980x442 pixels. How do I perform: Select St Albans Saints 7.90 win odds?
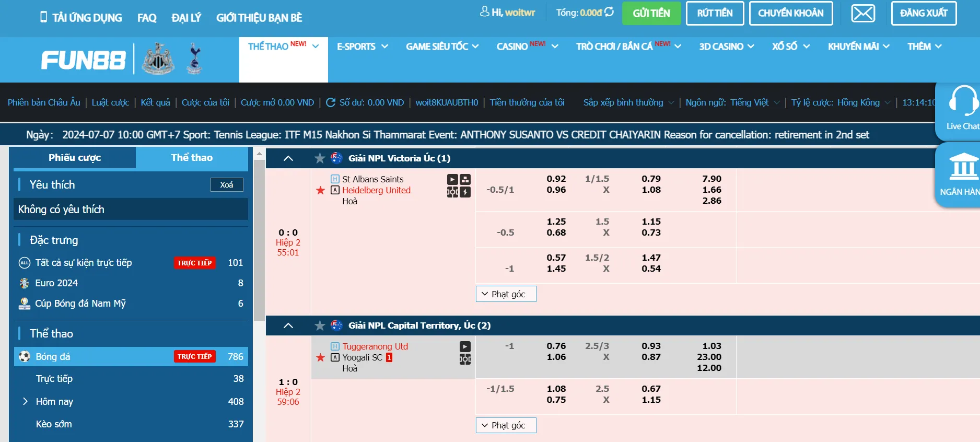click(711, 179)
